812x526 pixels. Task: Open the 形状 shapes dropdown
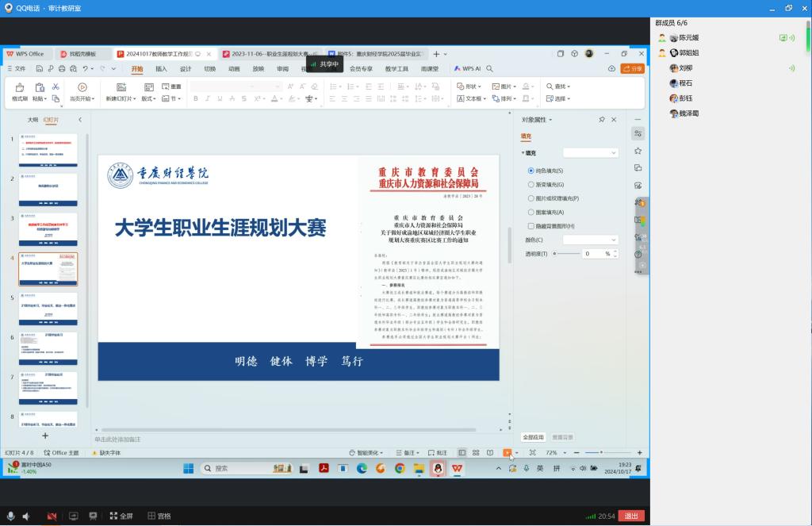pyautogui.click(x=469, y=86)
